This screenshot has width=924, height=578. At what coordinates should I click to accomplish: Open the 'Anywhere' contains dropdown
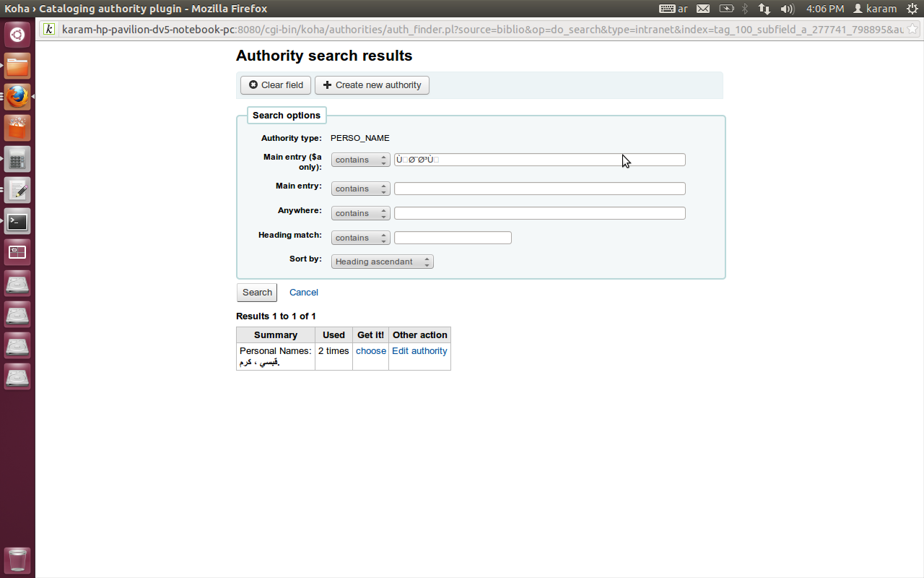point(360,213)
